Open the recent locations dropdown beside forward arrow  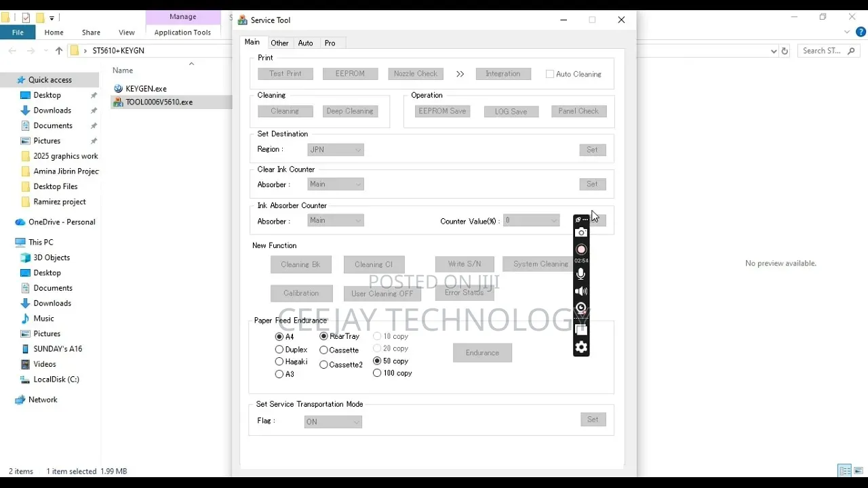[46, 51]
